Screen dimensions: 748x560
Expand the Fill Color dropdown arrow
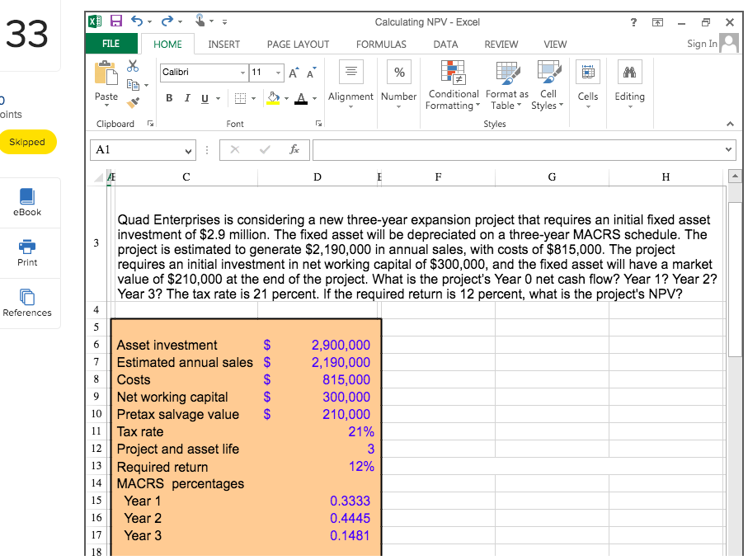click(x=286, y=97)
